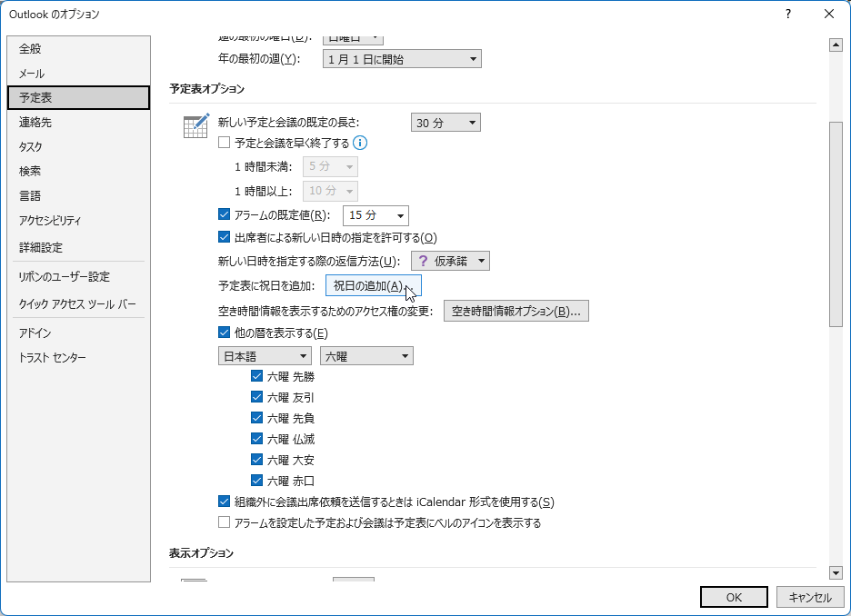Enable 予定と会議を早く終了する checkbox
This screenshot has height=616, width=851.
pyautogui.click(x=225, y=143)
